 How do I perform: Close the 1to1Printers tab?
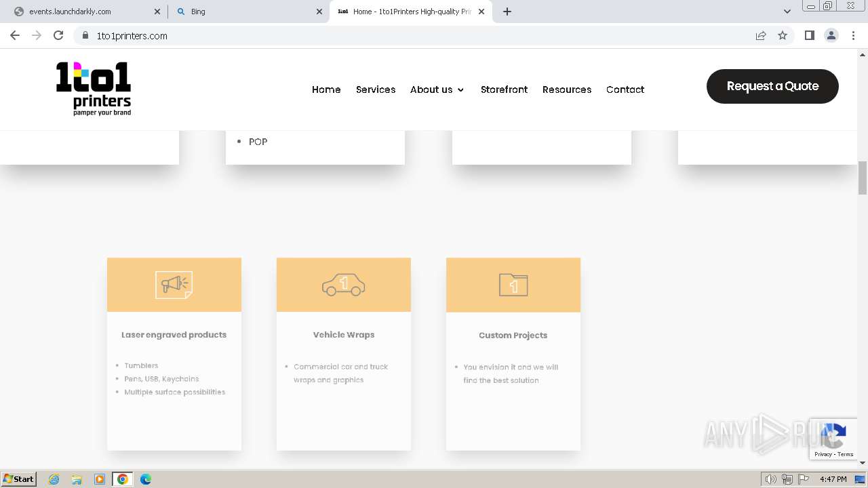[x=481, y=12]
